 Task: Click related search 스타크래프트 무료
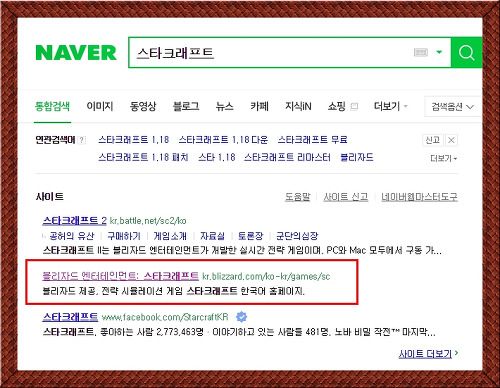[312, 140]
